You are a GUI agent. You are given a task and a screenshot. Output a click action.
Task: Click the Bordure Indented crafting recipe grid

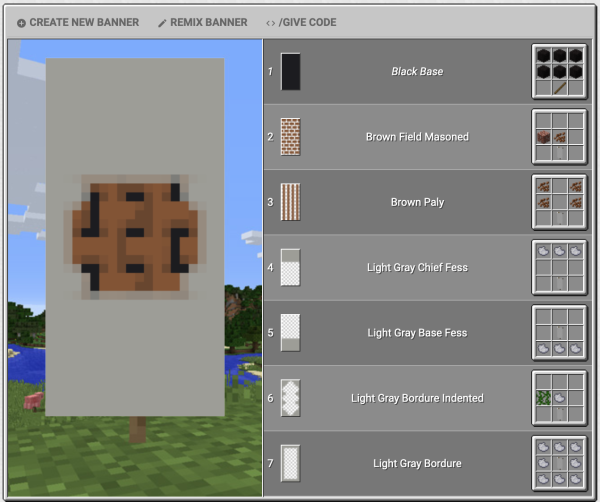point(556,398)
